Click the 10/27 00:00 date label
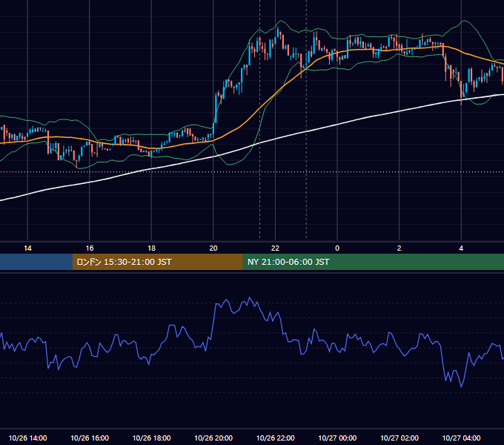 (x=337, y=438)
